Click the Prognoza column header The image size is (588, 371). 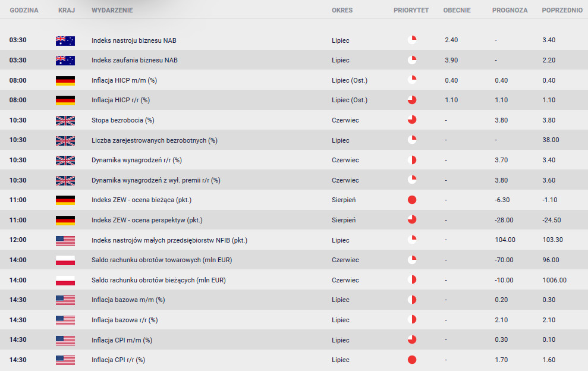[510, 11]
